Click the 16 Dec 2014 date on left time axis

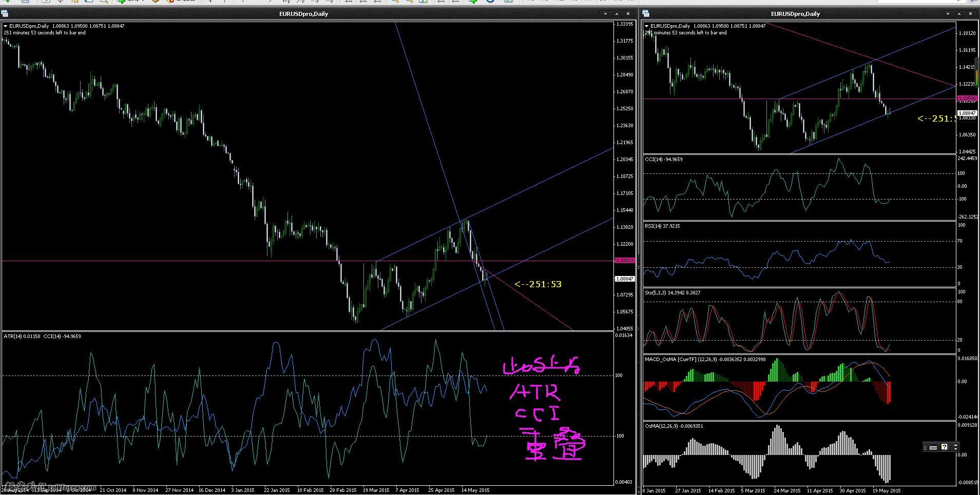click(x=212, y=490)
